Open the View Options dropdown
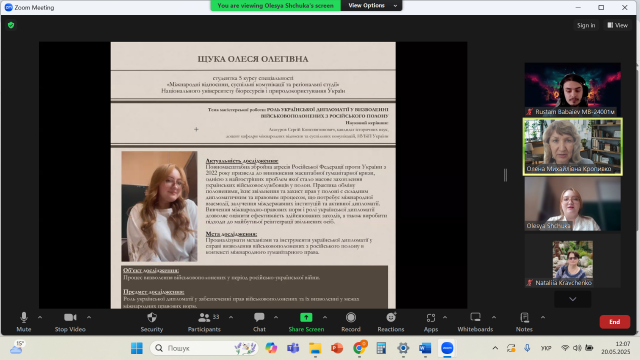This screenshot has width=640, height=360. [371, 5]
